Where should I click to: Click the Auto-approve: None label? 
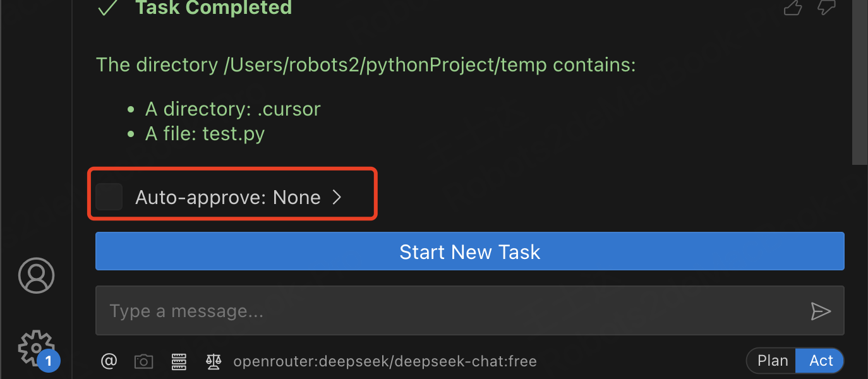[228, 197]
